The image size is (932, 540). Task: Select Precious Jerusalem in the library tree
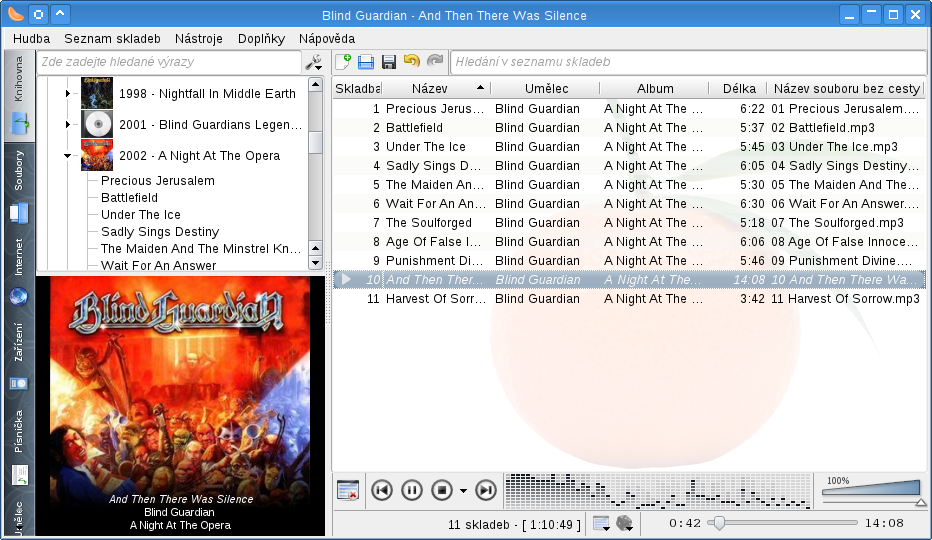click(x=158, y=181)
